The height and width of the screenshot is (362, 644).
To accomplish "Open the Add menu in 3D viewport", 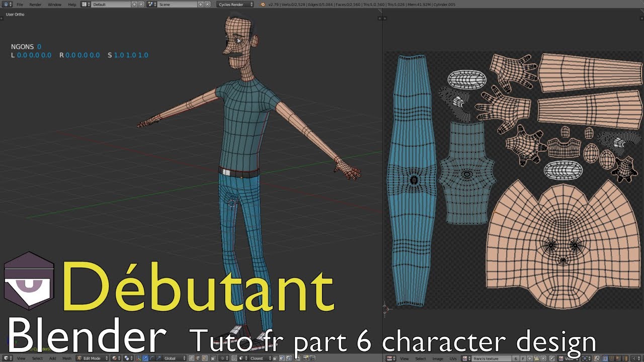I will 52,358.
